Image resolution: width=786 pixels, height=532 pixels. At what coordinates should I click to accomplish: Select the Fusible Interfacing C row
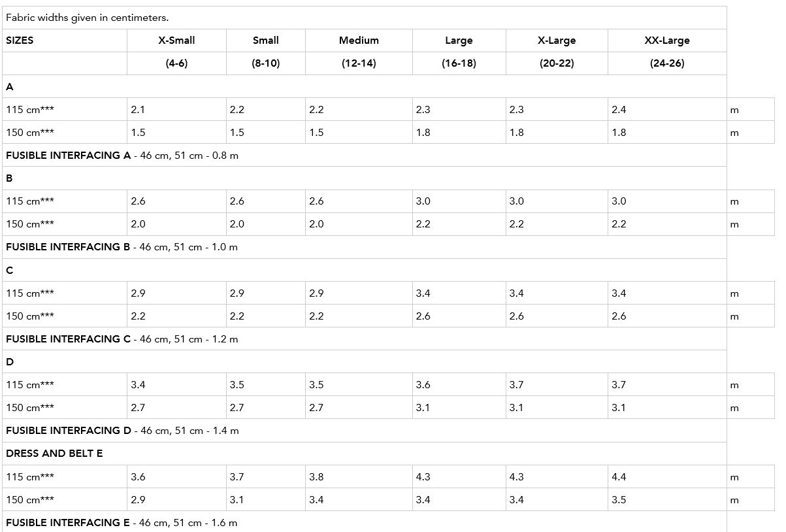[x=122, y=339]
